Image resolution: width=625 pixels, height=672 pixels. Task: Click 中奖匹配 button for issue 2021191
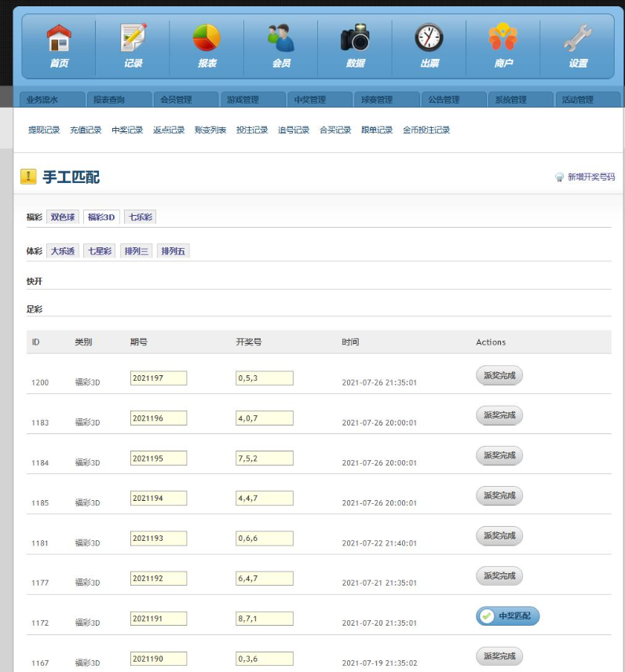coord(507,615)
